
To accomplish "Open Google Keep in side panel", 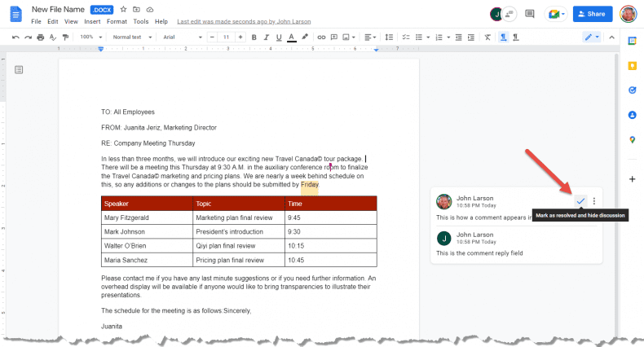I will pyautogui.click(x=632, y=65).
